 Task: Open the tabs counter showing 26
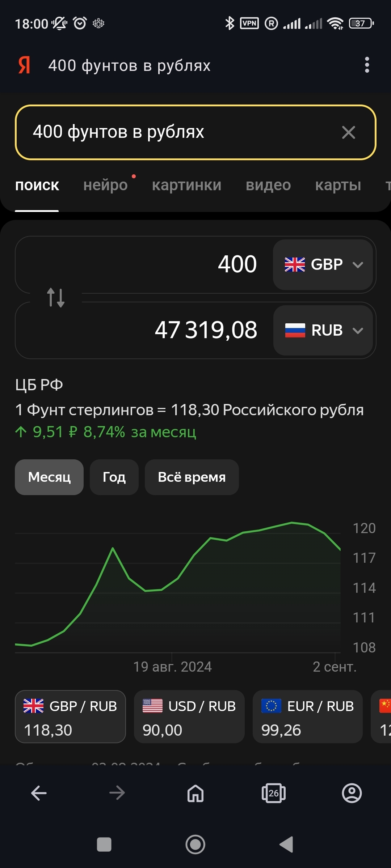pyautogui.click(x=273, y=793)
